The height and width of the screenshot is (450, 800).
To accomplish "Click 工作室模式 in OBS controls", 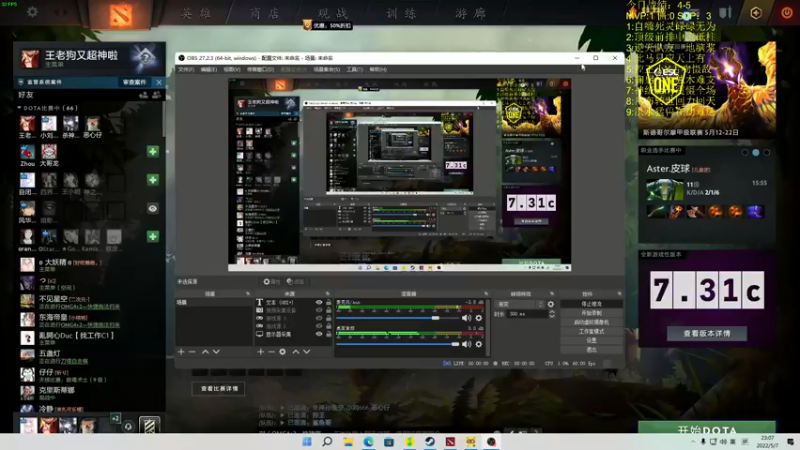I will pyautogui.click(x=591, y=331).
